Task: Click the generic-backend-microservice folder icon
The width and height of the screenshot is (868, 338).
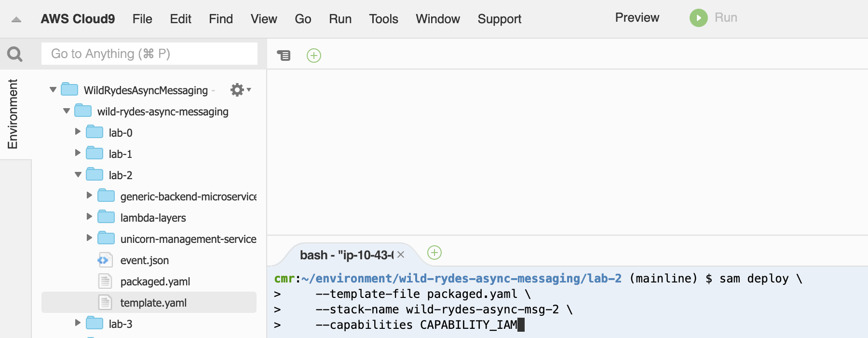Action: coord(106,196)
